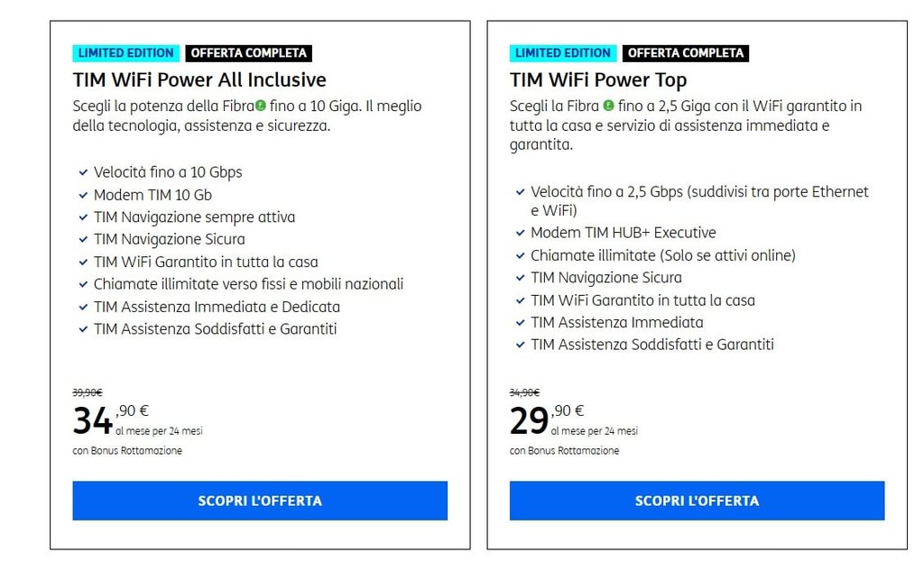Click LIMITED EDITION badge on All Inclusive card
Image resolution: width=924 pixels, height=562 pixels.
pos(125,53)
